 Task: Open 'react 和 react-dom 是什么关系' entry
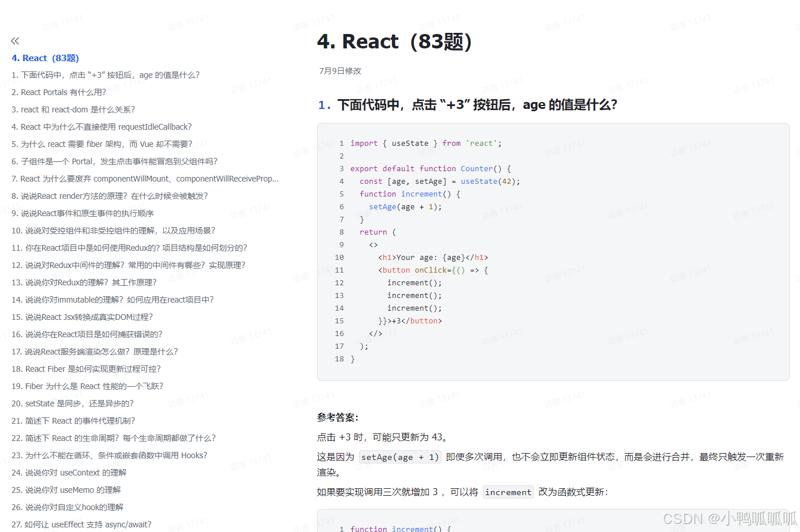pos(73,109)
